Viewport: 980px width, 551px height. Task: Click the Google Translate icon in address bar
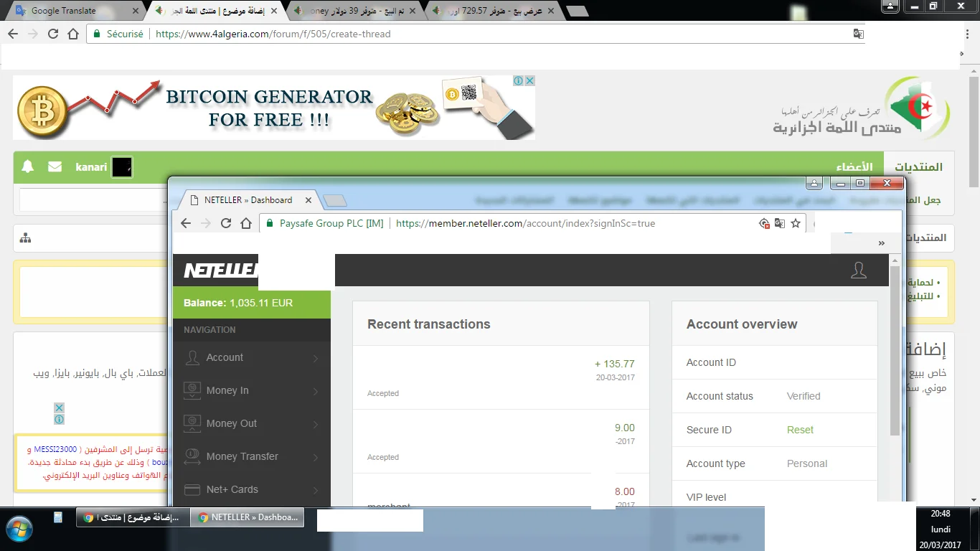coord(858,34)
